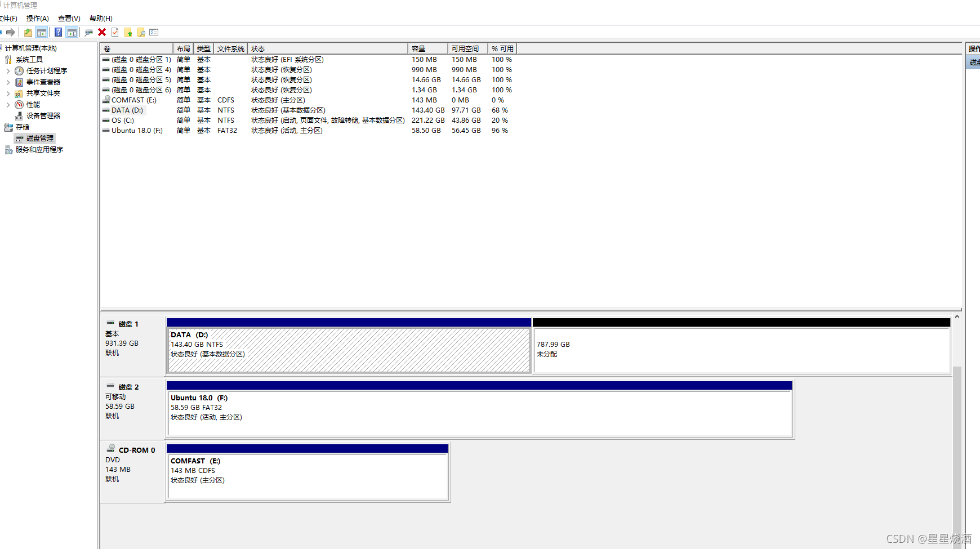Sort by the 类型 column header
The height and width of the screenshot is (549, 980).
click(x=203, y=49)
